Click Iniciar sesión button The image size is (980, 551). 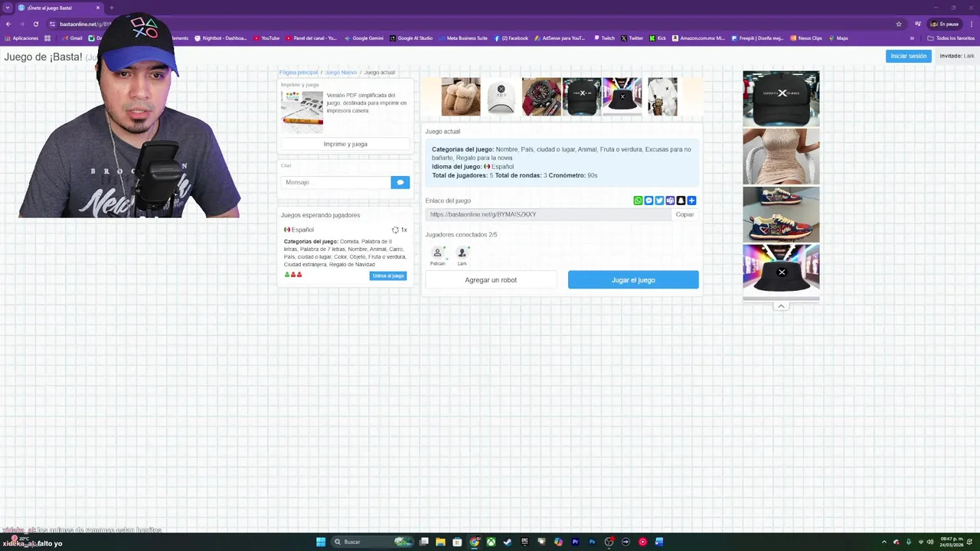(x=909, y=56)
